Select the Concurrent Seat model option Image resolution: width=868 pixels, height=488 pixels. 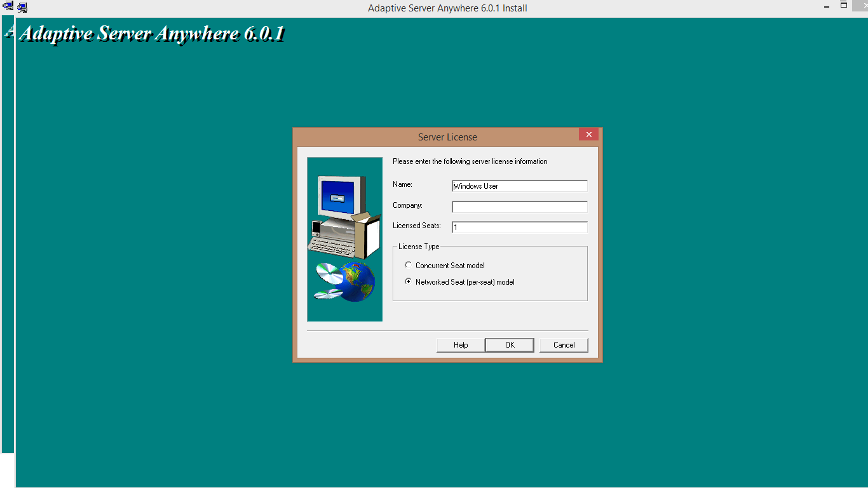445,266
